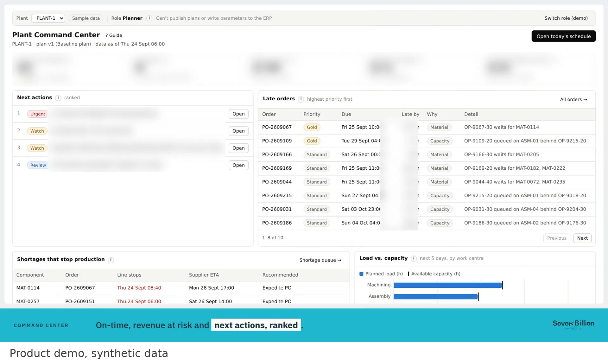Select order PO-2609067 in Late orders
Image resolution: width=608 pixels, height=364 pixels.
point(277,127)
